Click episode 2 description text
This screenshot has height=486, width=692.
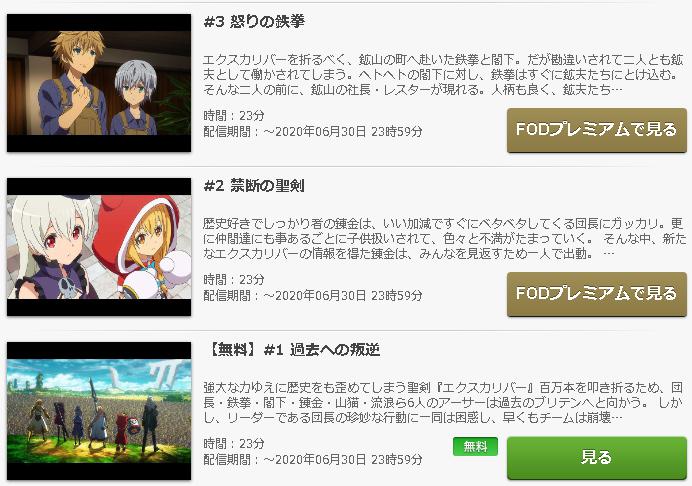(444, 238)
